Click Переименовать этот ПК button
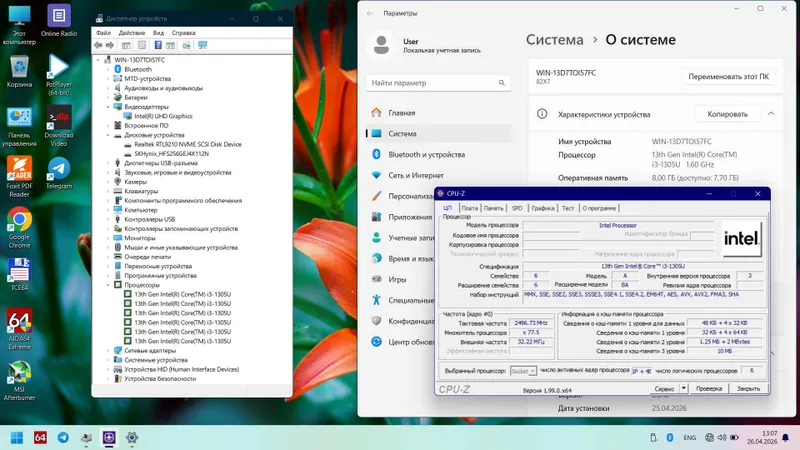 (728, 77)
